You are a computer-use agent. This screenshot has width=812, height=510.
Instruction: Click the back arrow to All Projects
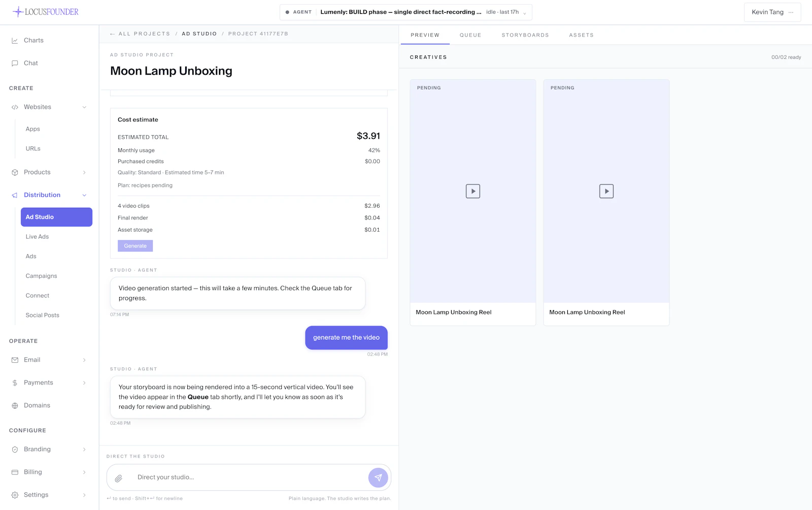[x=112, y=34]
